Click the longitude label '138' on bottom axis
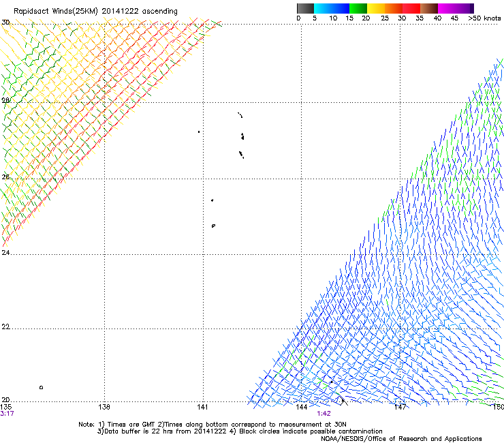504x443 pixels. [x=104, y=407]
